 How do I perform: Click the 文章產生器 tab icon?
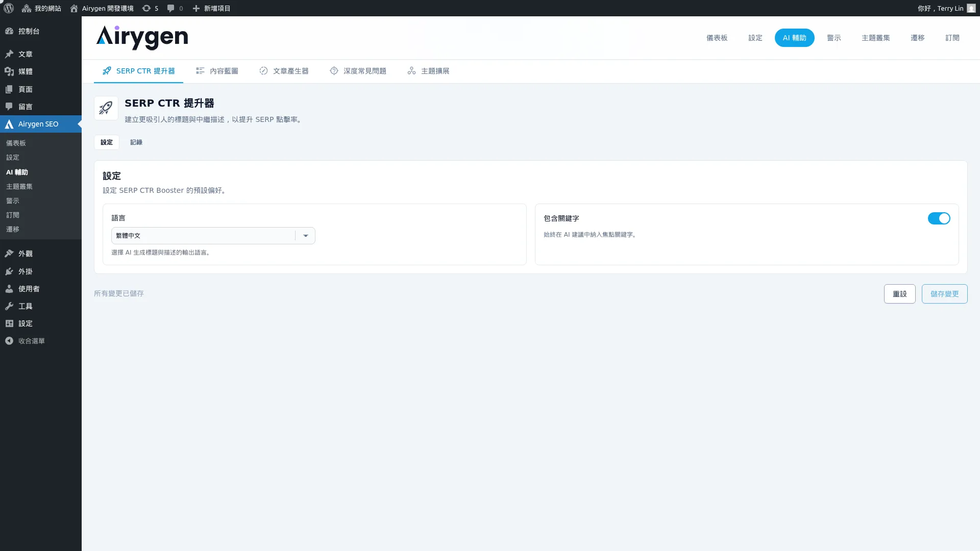[263, 71]
